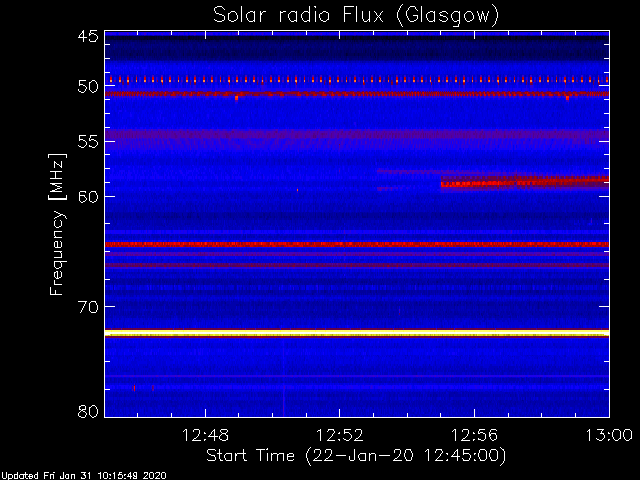The image size is (640, 480).
Task: Click the 'Start Time (22-Jan-20 12:45:00)' label
Action: pos(356,455)
